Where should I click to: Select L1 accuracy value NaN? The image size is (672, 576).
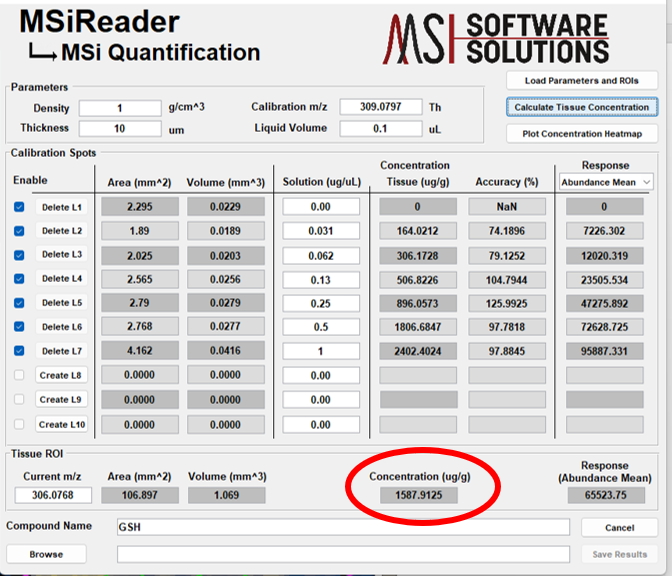507,207
